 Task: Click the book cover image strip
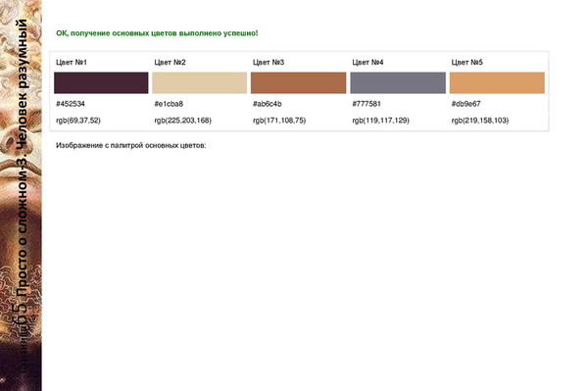(x=21, y=195)
